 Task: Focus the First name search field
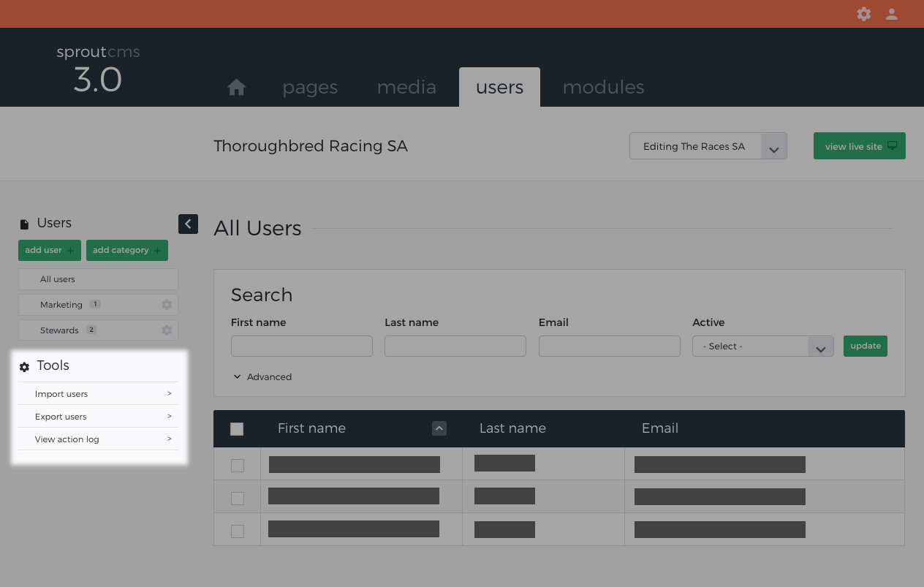(302, 346)
